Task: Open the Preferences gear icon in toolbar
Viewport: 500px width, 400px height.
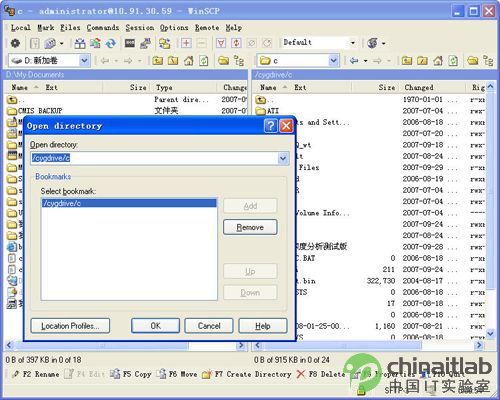Action: pos(15,43)
